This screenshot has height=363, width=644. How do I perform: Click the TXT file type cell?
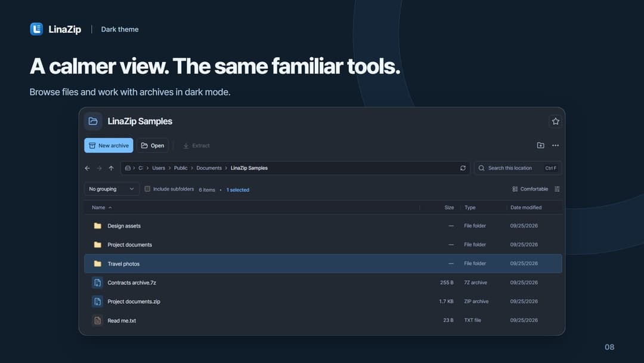[473, 320]
